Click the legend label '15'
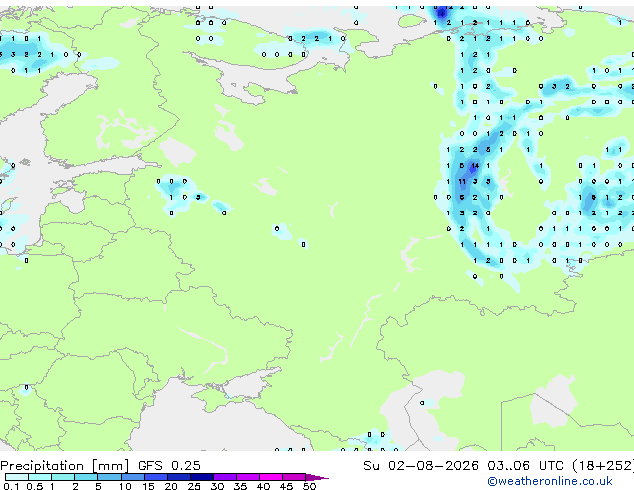634x490 pixels. [x=148, y=486]
